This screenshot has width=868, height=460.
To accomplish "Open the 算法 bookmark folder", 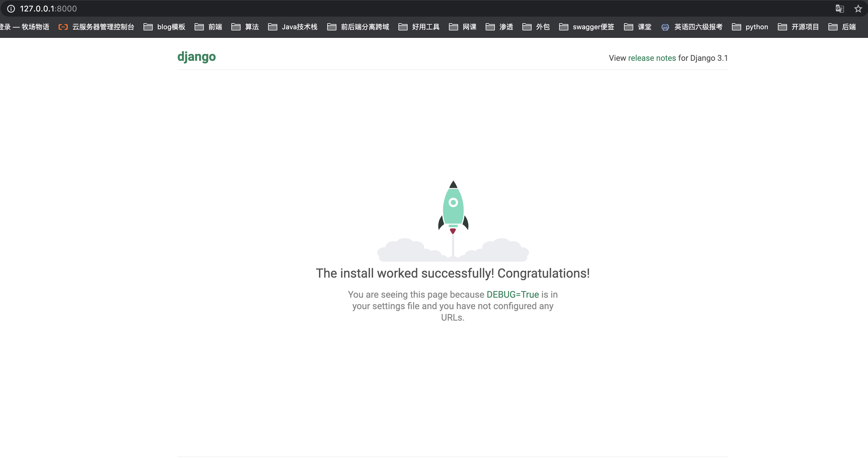I will [245, 27].
